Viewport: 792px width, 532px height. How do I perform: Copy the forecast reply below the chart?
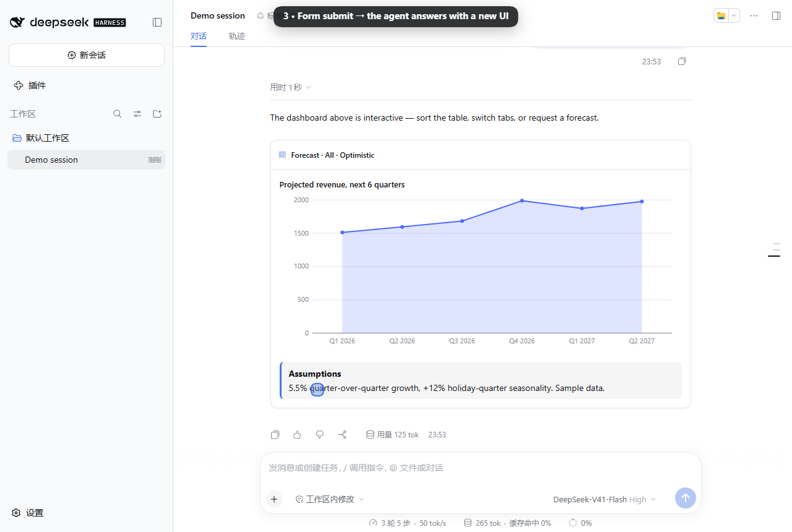click(275, 435)
